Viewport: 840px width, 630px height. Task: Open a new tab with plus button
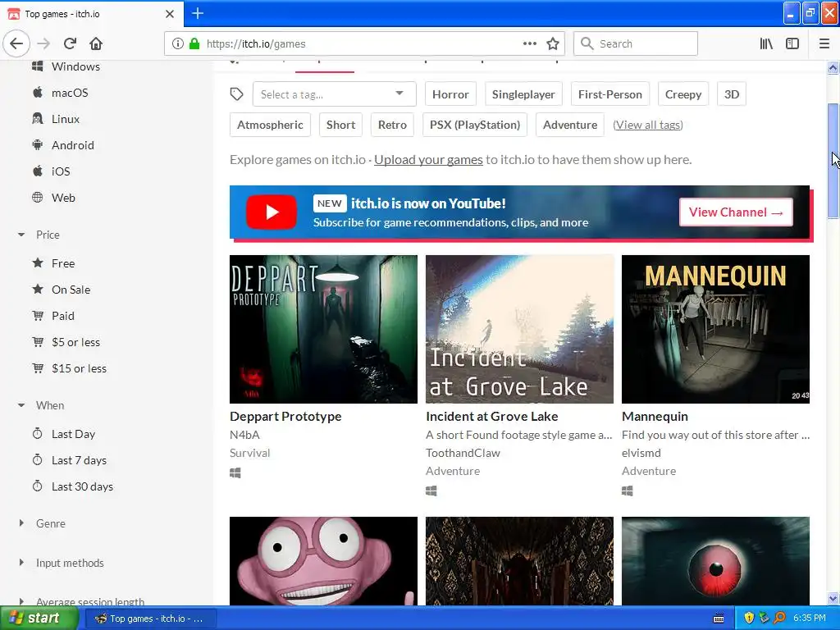pyautogui.click(x=198, y=13)
